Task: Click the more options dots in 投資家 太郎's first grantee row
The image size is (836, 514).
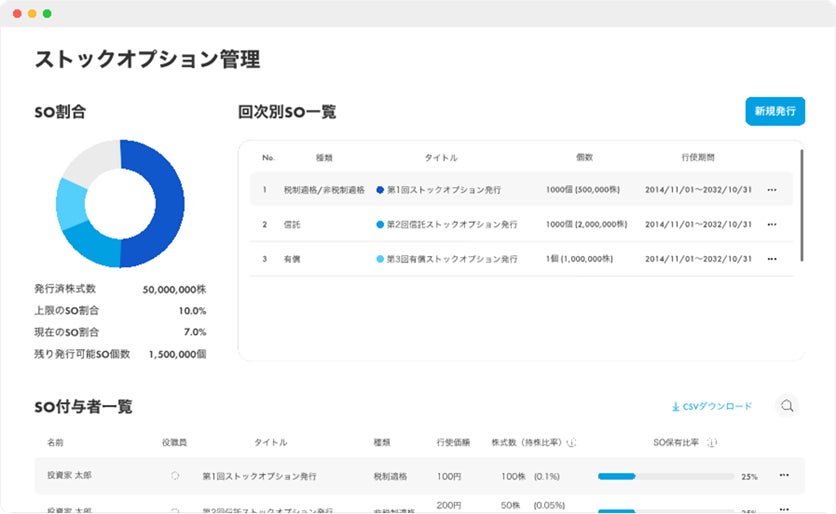Action: [x=783, y=476]
